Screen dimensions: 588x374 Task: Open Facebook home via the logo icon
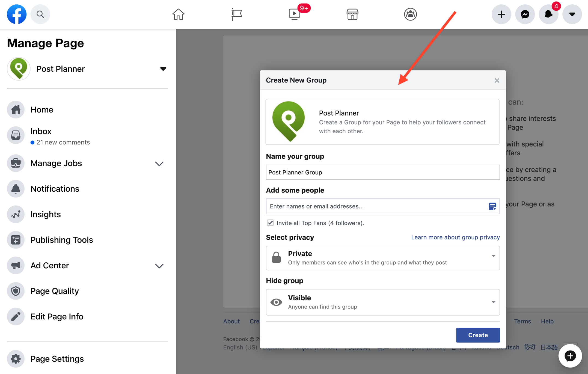(x=17, y=14)
